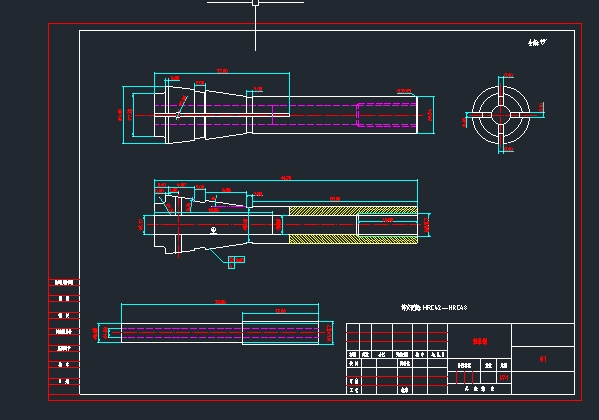Screen dimensions: 599x420
Task: Select the magenta dashed threaded hole in the top view
Action: click(x=387, y=114)
